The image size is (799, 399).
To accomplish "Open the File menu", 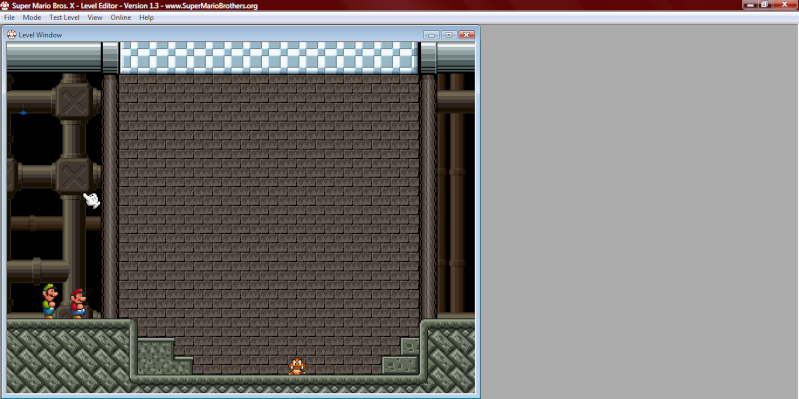I will [9, 17].
